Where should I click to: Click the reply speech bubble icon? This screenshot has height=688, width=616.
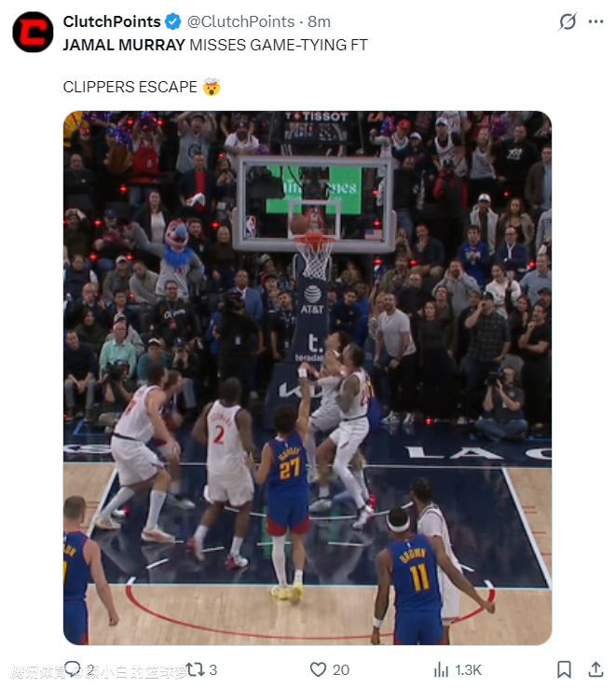[73, 669]
